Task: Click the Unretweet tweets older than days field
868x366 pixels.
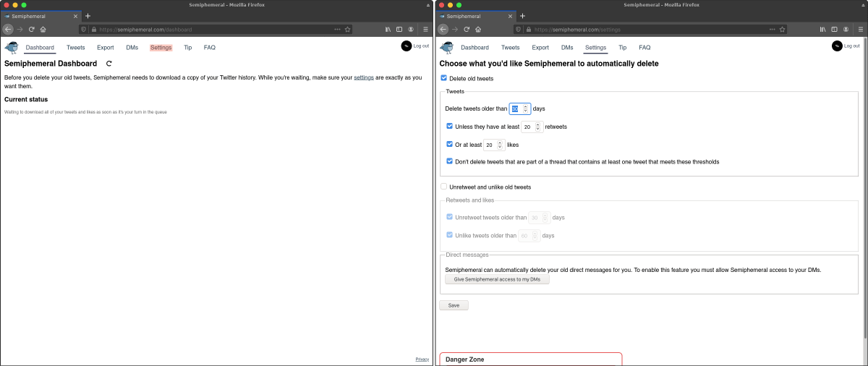Action: (x=539, y=217)
